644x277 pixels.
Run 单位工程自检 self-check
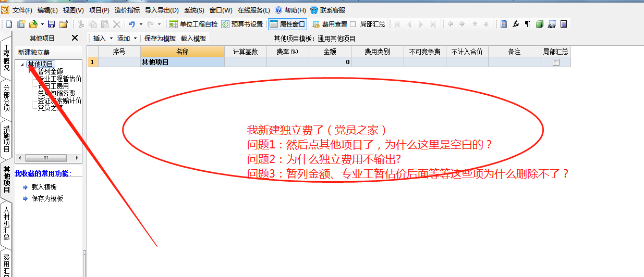194,24
